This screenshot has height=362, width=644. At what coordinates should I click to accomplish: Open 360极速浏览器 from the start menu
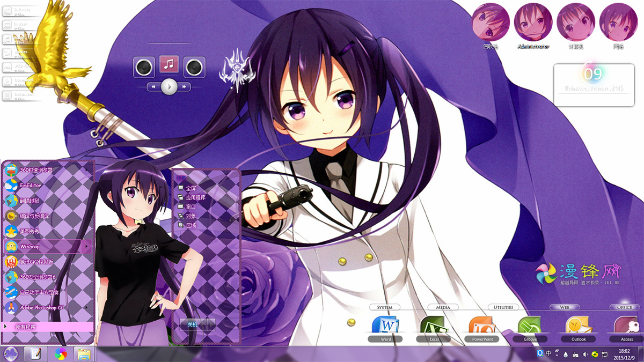48,170
